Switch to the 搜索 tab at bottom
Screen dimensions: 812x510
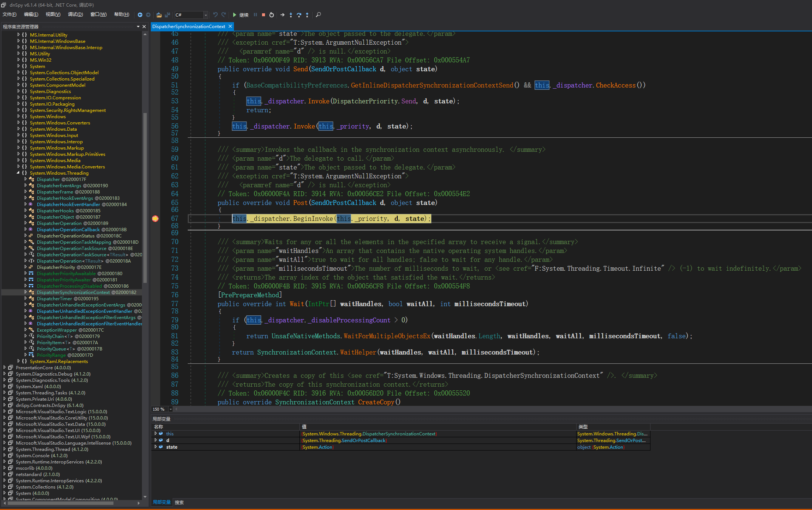click(179, 502)
